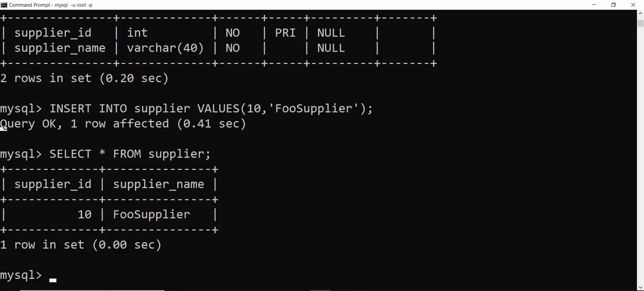Click the title text Command Prompt - mysql

(38, 5)
